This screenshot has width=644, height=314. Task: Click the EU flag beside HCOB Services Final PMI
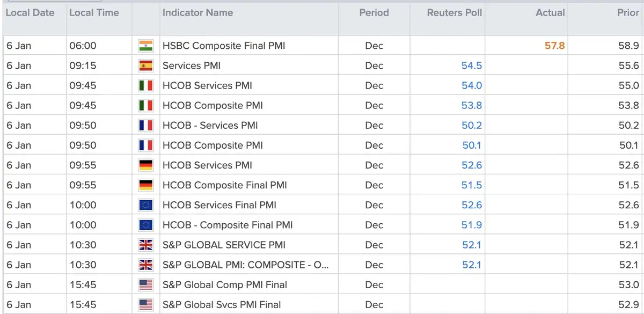pos(145,205)
